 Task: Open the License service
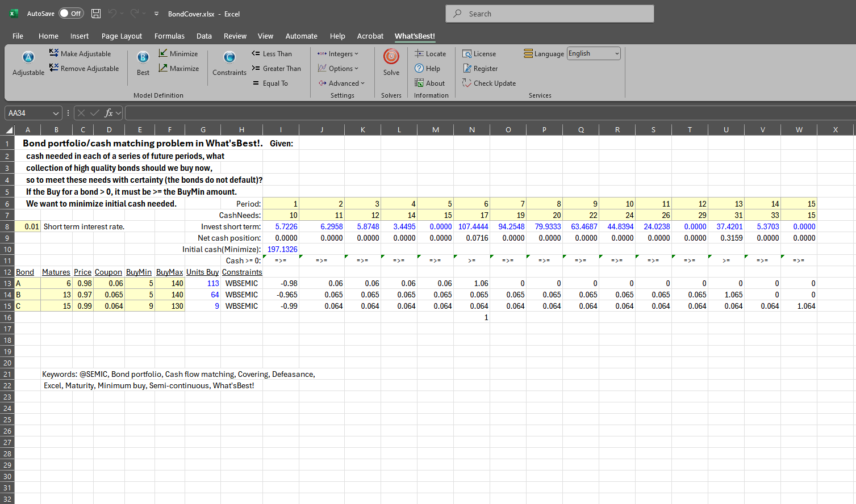point(479,53)
